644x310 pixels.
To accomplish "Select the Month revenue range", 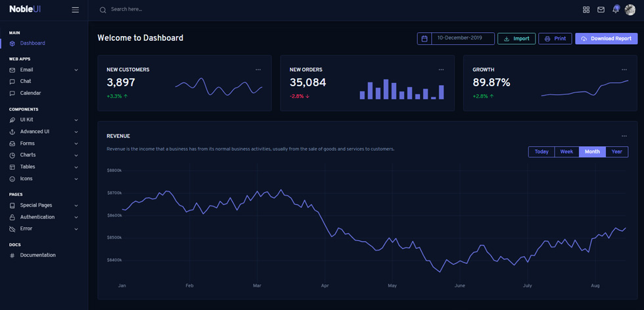I will pos(592,152).
